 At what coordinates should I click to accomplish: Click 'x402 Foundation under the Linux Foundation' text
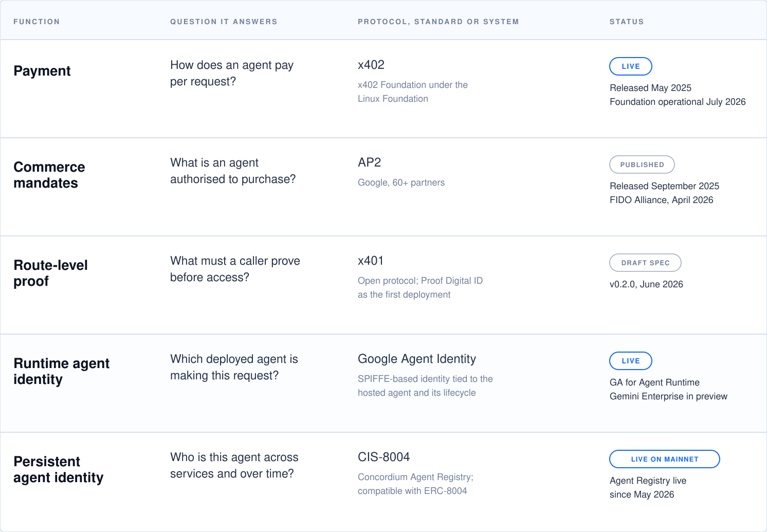413,91
